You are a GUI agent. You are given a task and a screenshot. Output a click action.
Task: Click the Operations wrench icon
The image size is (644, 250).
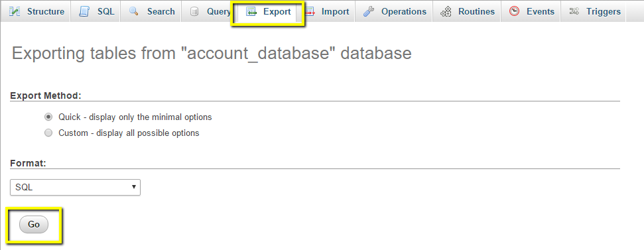(369, 11)
